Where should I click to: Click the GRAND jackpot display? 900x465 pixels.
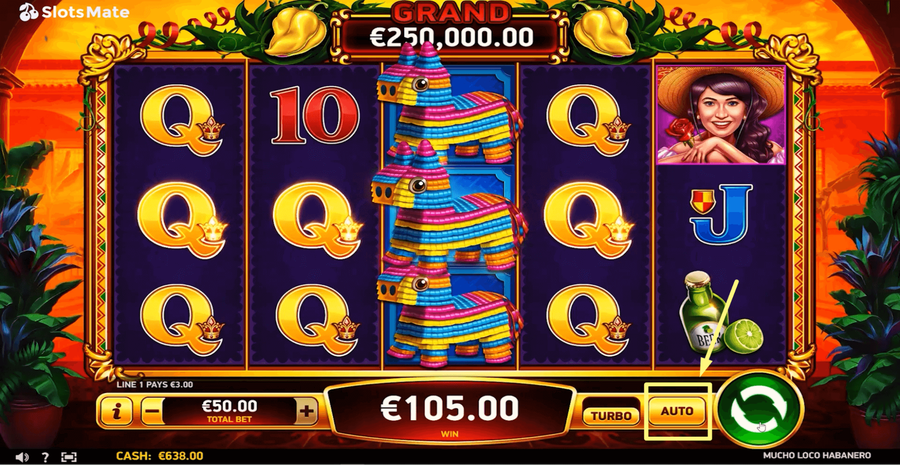click(450, 29)
